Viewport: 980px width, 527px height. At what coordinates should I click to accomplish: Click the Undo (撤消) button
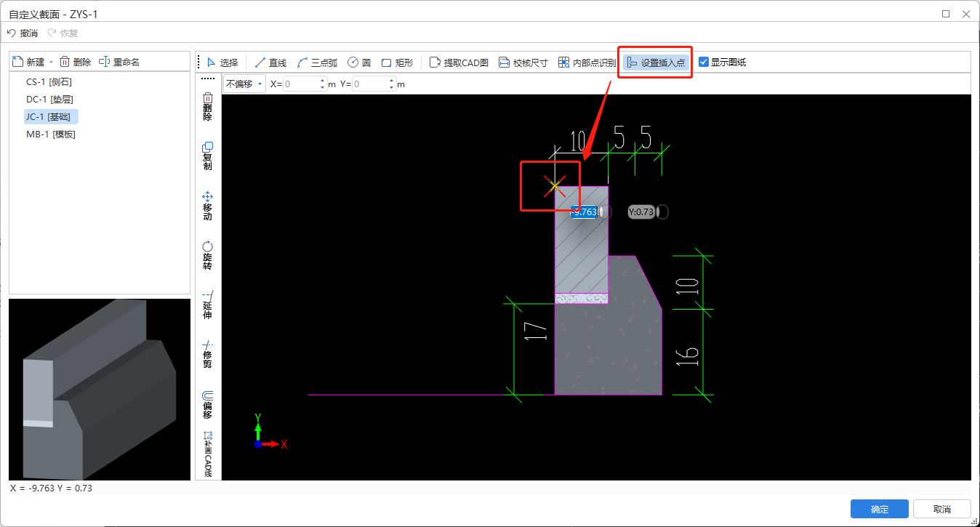[x=23, y=33]
